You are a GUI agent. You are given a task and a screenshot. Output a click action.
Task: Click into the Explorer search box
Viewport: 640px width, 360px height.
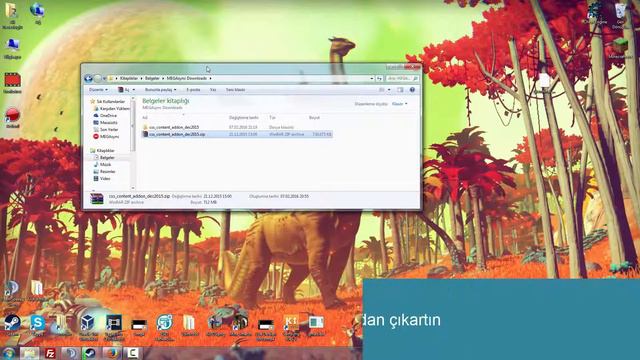(x=402, y=78)
